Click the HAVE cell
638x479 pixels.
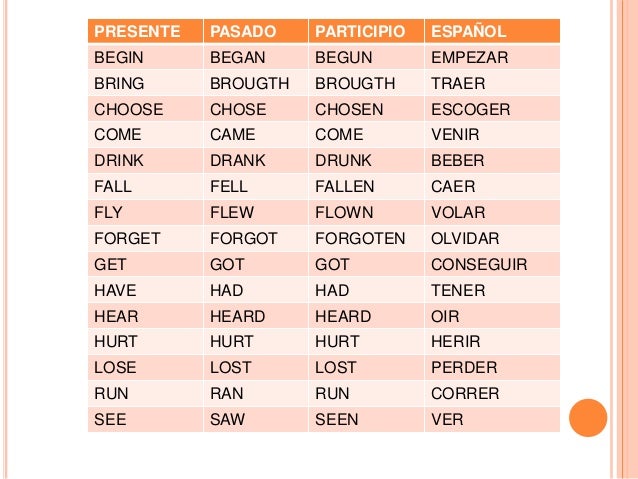point(145,290)
